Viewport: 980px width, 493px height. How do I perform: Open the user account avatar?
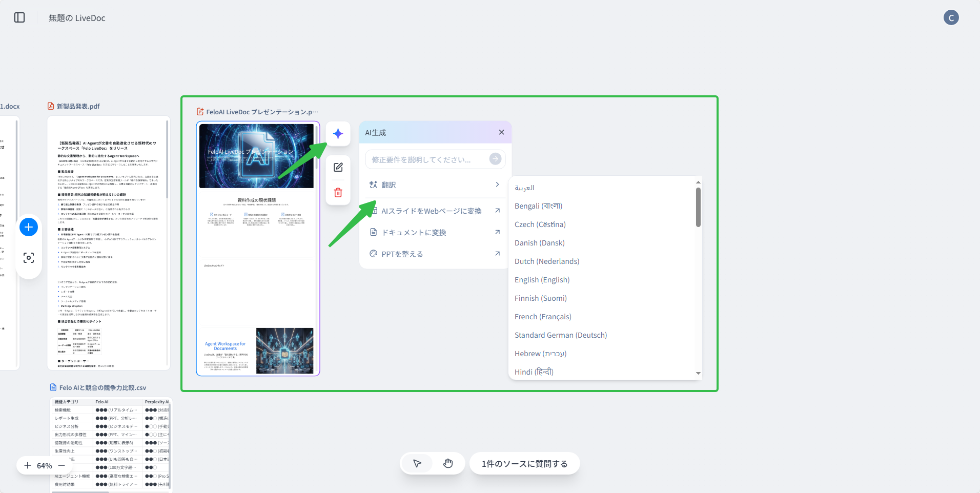click(x=951, y=18)
